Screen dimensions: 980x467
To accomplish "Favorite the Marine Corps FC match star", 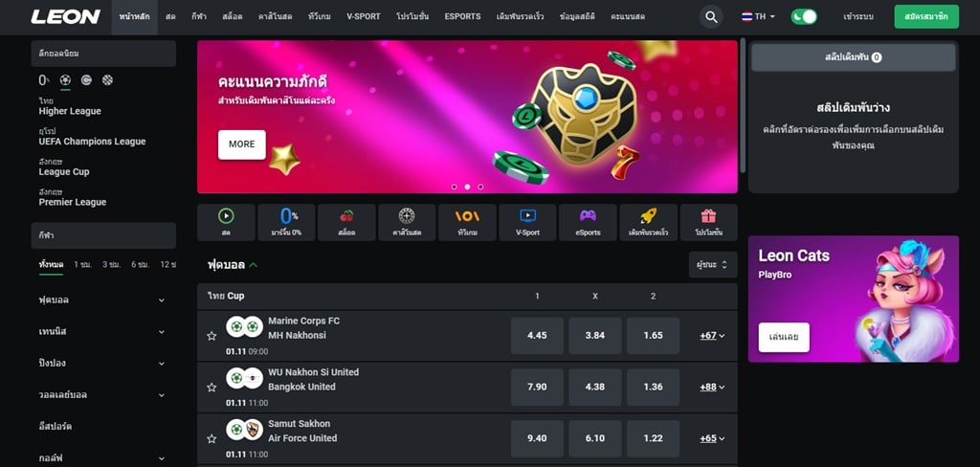I will pyautogui.click(x=212, y=336).
